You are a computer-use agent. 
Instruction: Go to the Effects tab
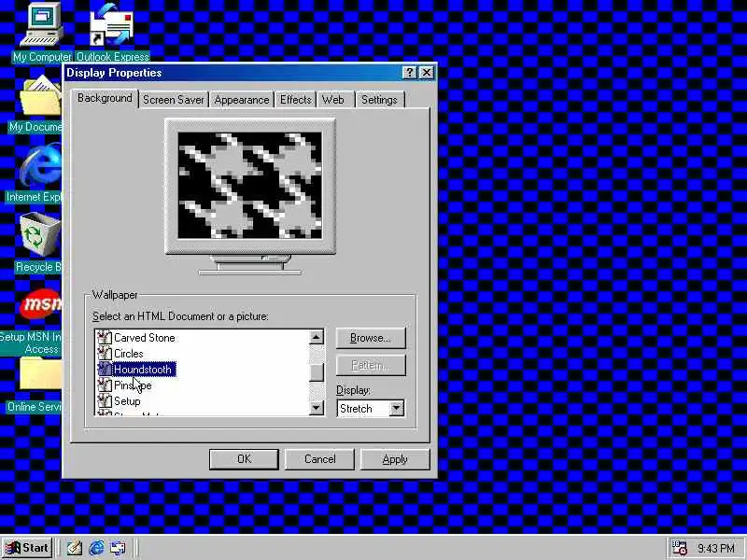[x=295, y=100]
